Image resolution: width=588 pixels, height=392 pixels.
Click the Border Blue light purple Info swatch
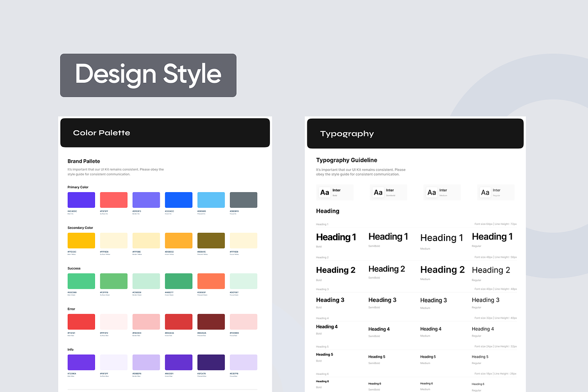146,363
